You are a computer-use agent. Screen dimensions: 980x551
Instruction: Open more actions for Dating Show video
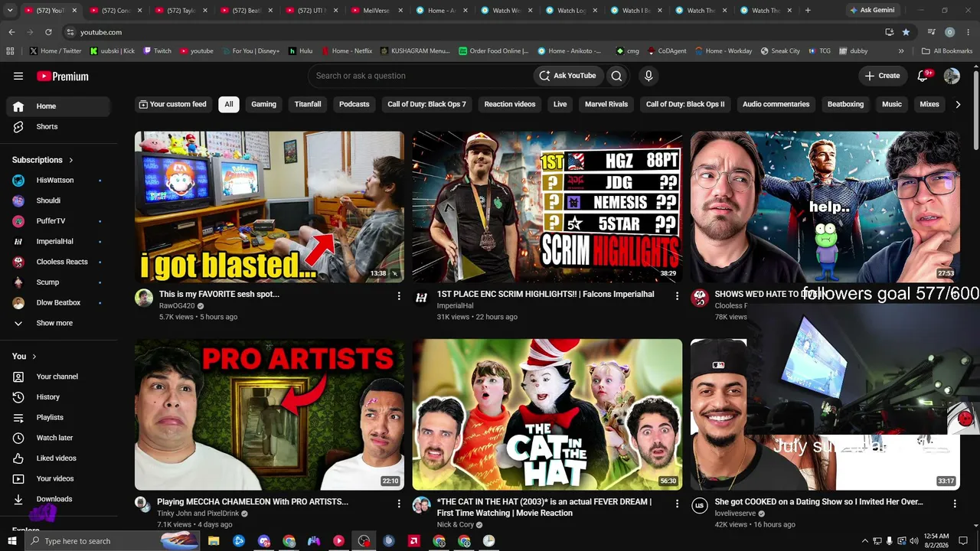tap(955, 504)
